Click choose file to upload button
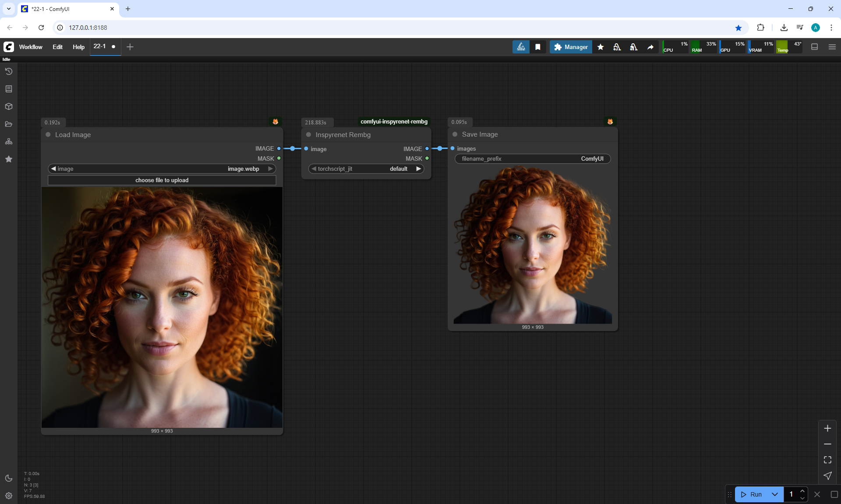The height and width of the screenshot is (504, 841). tap(162, 180)
